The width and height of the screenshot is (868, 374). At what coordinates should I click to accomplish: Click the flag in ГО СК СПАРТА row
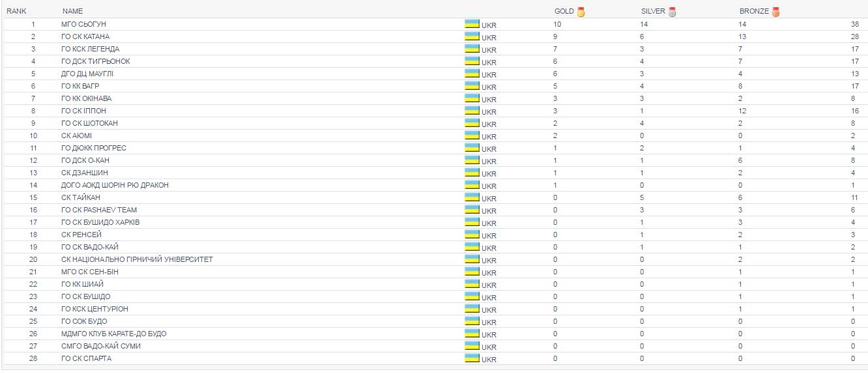pyautogui.click(x=472, y=358)
